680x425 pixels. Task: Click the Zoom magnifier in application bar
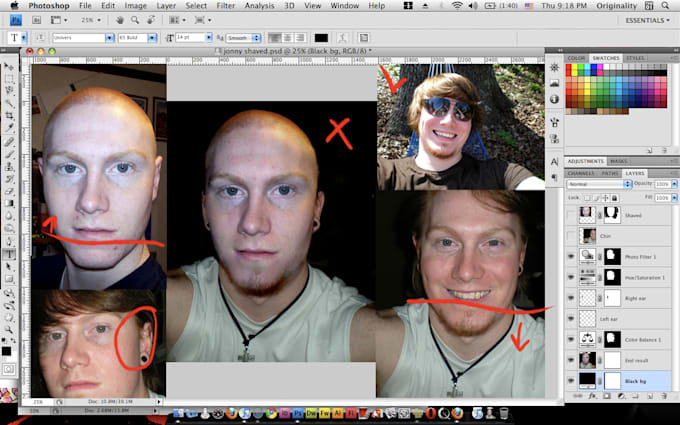pyautogui.click(x=135, y=20)
